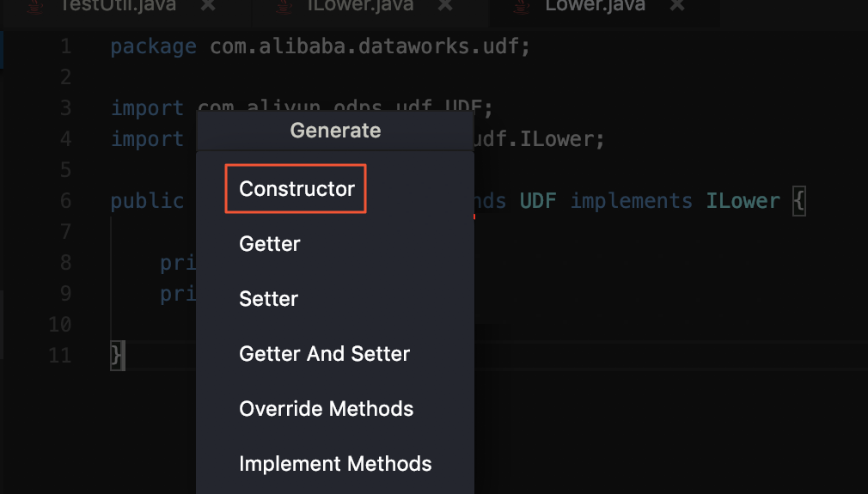
Task: Choose Constructor in the Generate menu
Action: (296, 189)
